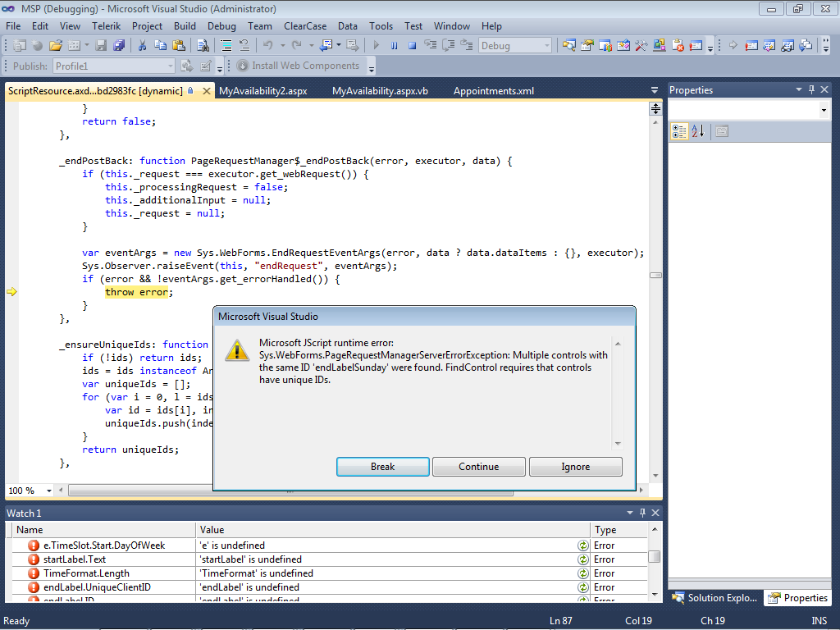Switch to the MyAvailability.aspx.vb tab
This screenshot has width=840, height=630.
(x=380, y=91)
